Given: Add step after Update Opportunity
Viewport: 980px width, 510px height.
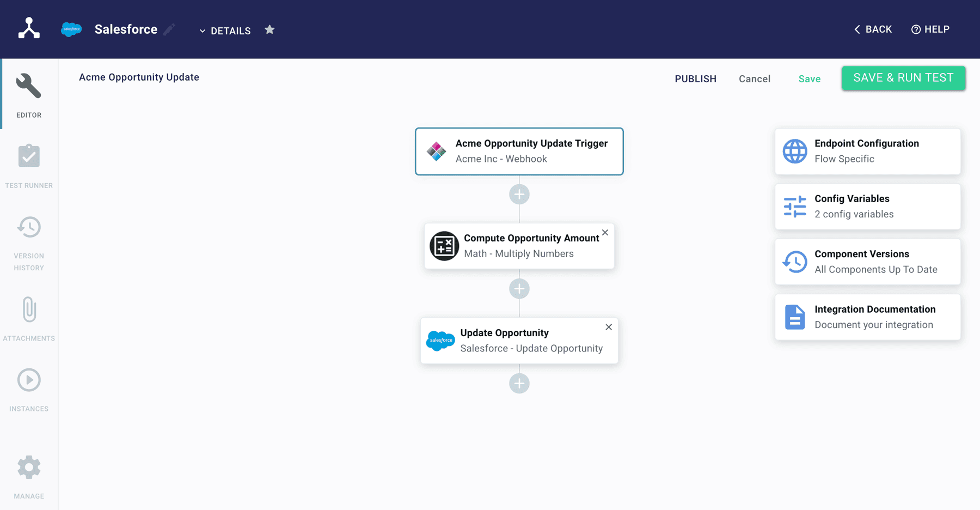Looking at the screenshot, I should click(519, 384).
